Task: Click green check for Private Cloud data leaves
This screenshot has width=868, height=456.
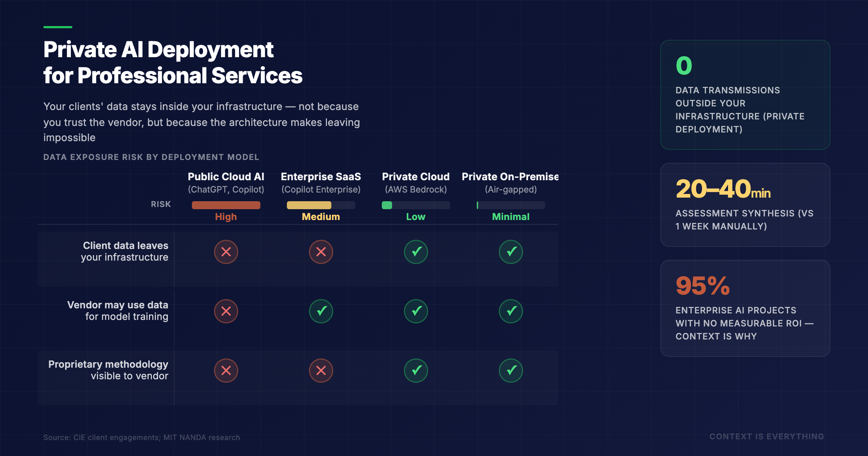Action: [416, 252]
